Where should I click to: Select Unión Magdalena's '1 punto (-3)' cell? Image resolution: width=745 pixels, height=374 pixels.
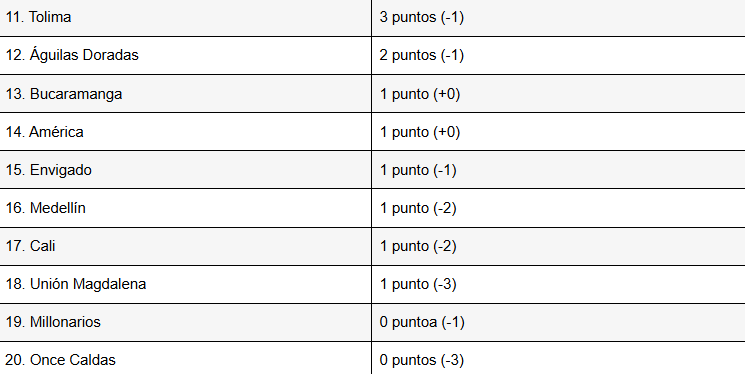[x=559, y=284]
